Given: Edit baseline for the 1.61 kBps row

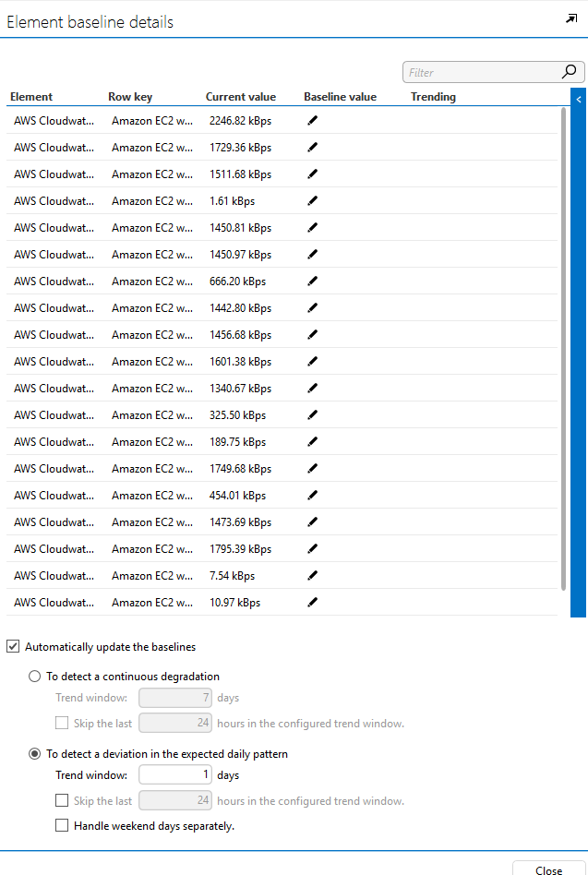Looking at the screenshot, I should (312, 201).
